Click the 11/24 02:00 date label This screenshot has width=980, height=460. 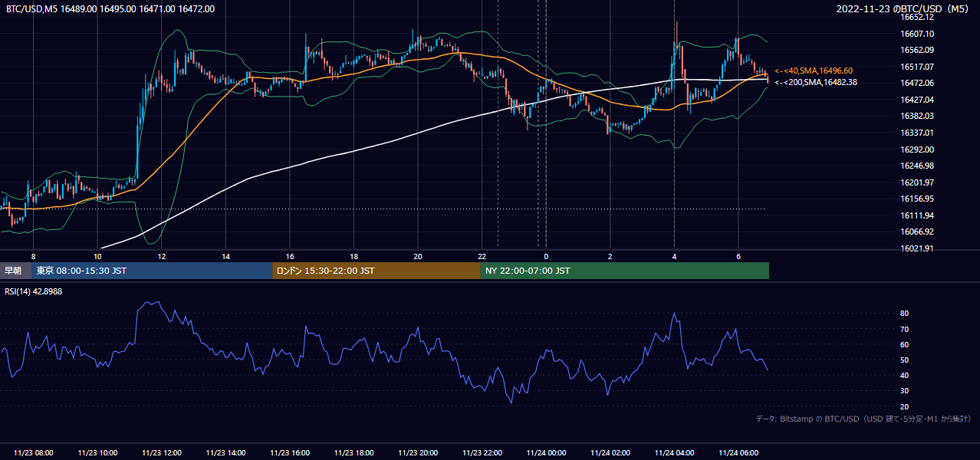[x=610, y=453]
